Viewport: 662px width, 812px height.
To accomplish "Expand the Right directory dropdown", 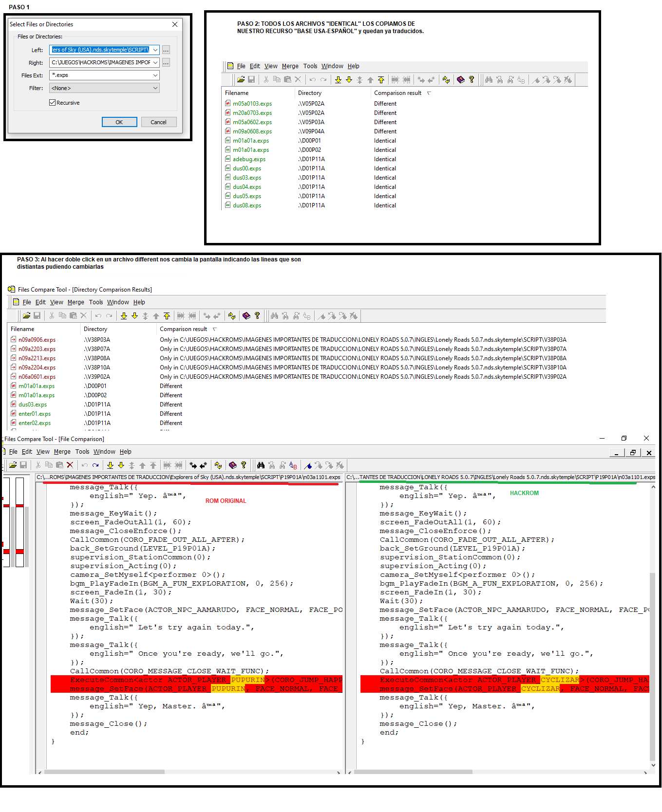I will point(155,62).
